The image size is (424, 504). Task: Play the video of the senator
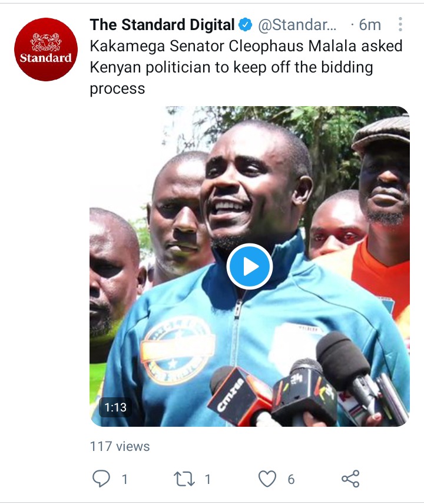(x=250, y=266)
